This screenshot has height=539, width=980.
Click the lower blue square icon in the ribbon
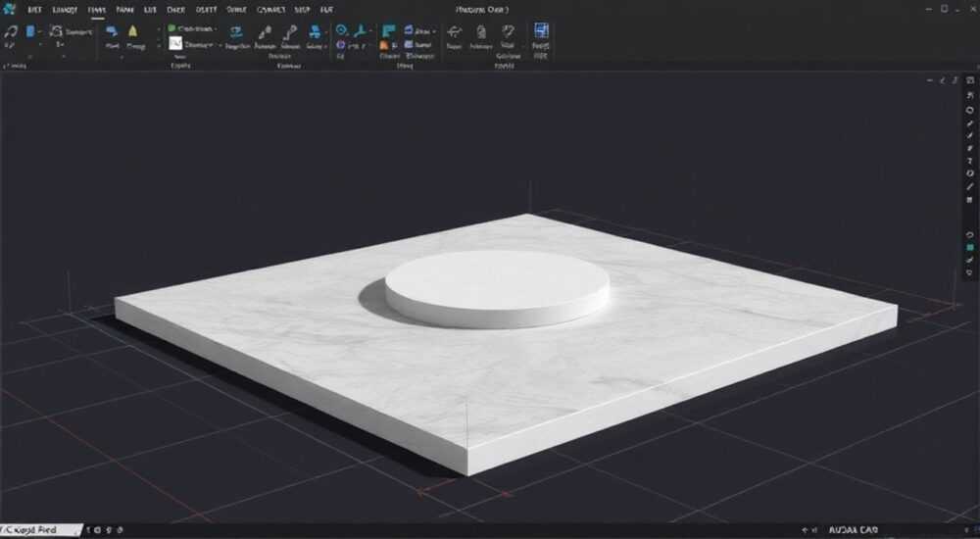click(x=409, y=44)
